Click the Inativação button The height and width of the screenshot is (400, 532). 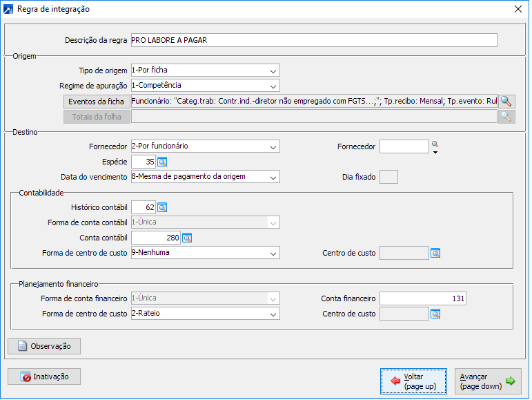pos(44,377)
